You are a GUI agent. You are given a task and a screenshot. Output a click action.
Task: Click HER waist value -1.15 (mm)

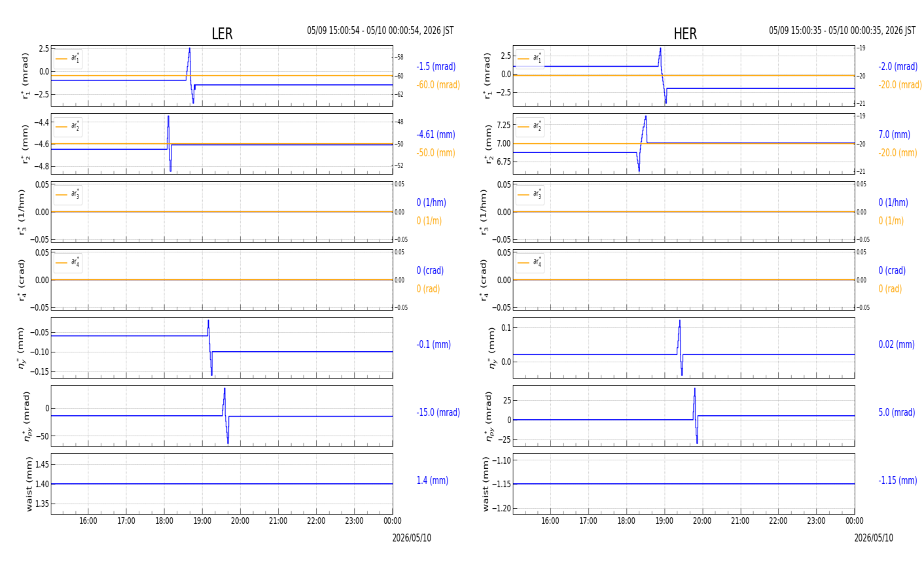click(898, 481)
